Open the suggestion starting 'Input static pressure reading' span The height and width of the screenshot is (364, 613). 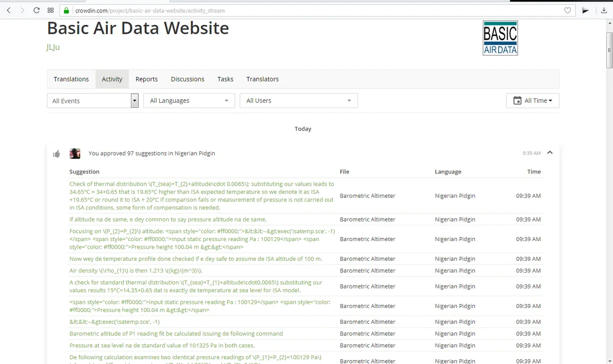200,306
